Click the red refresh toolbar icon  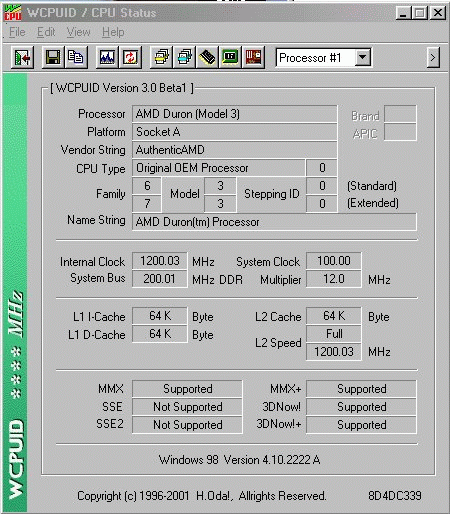pyautogui.click(x=130, y=58)
